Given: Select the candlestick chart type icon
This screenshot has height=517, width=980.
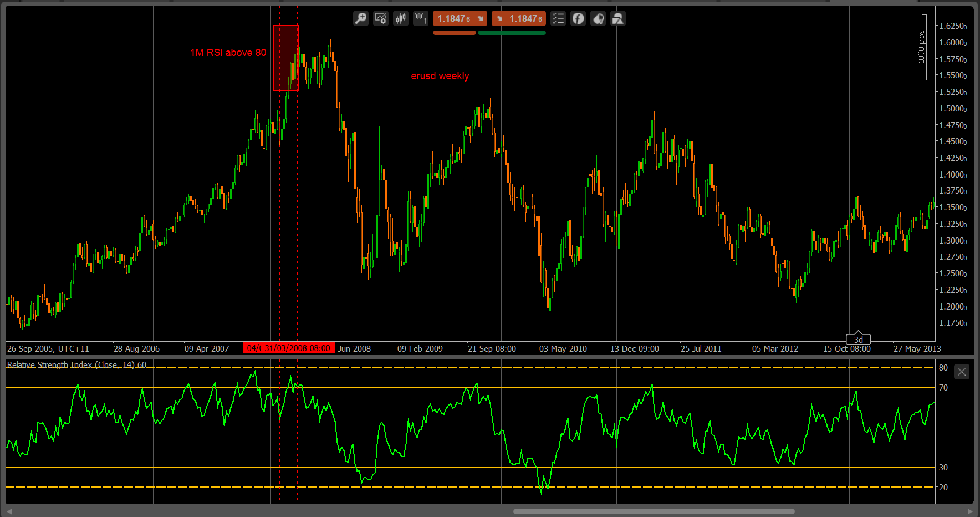Looking at the screenshot, I should pos(401,19).
